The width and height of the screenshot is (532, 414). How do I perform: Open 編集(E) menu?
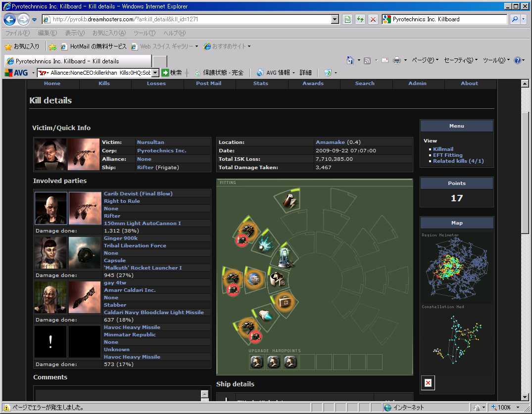[47, 33]
